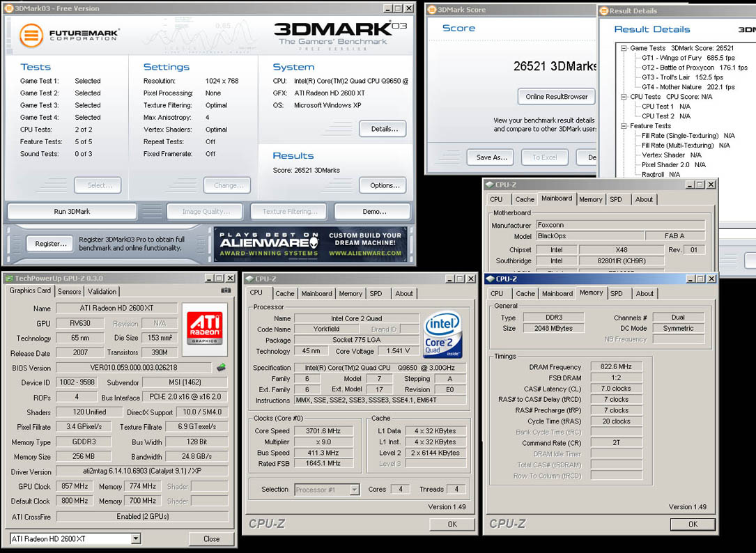Click the GPU-Z screenshot camera icon
The width and height of the screenshot is (756, 553).
tap(226, 290)
